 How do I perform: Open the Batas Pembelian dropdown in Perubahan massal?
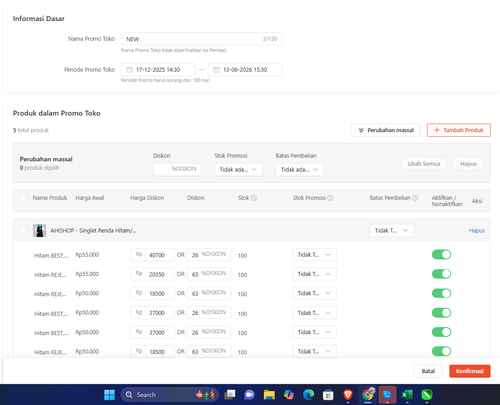(x=299, y=170)
